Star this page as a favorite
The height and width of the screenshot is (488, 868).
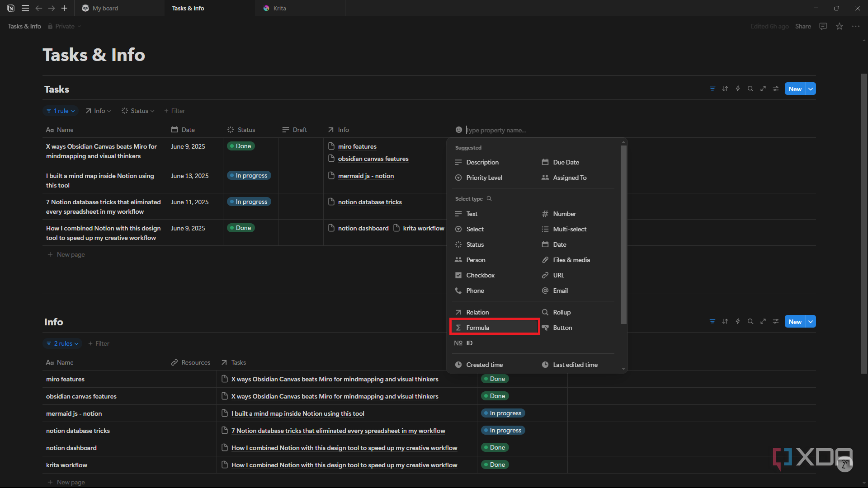click(x=840, y=26)
